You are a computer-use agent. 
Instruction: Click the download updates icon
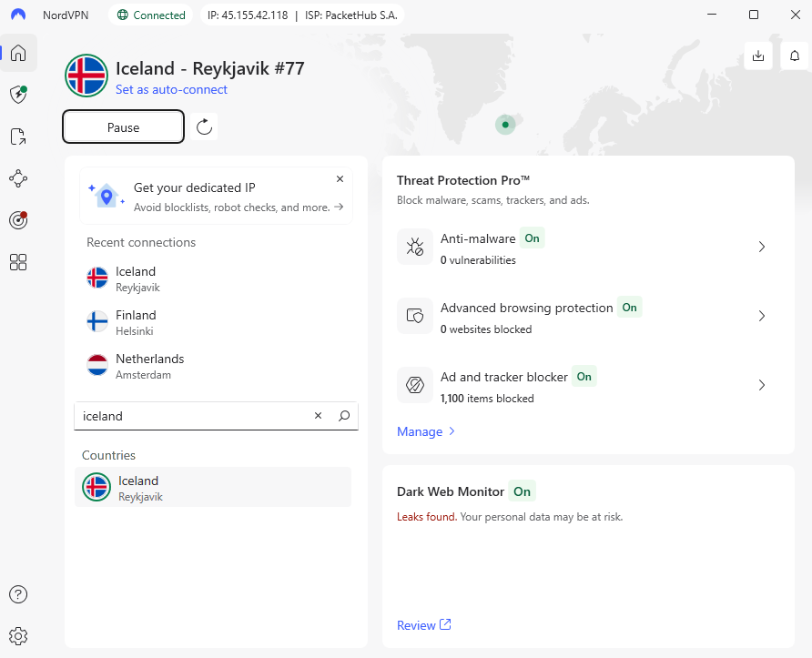[758, 56]
